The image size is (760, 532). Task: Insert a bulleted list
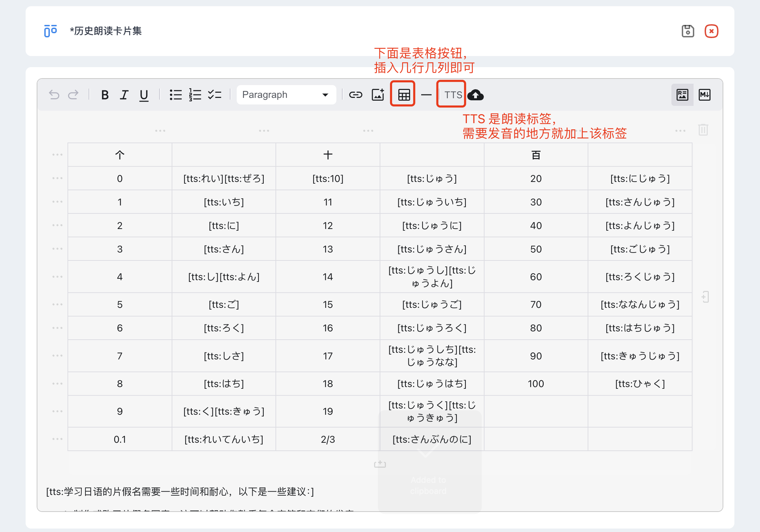[x=176, y=95]
